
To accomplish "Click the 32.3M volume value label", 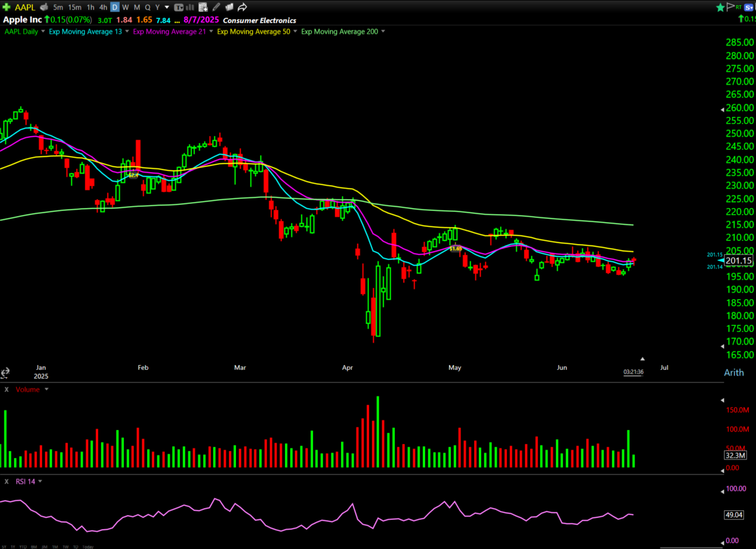I will tap(735, 455).
